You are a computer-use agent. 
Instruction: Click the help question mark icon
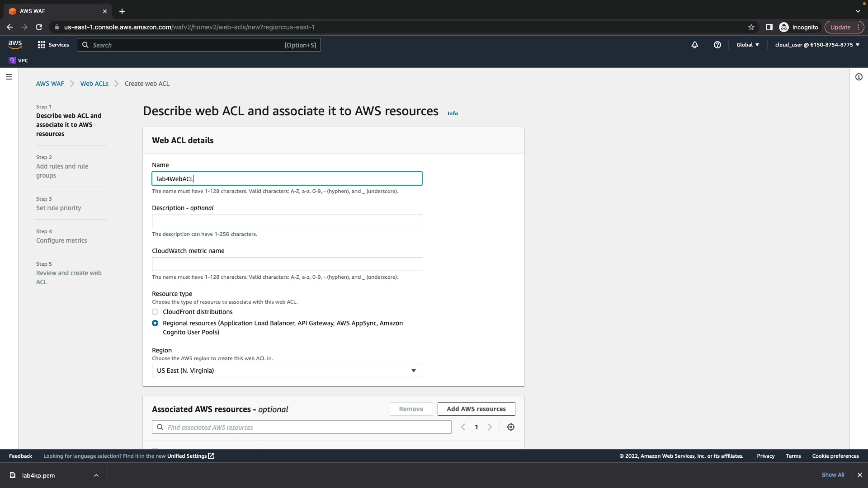coord(717,45)
